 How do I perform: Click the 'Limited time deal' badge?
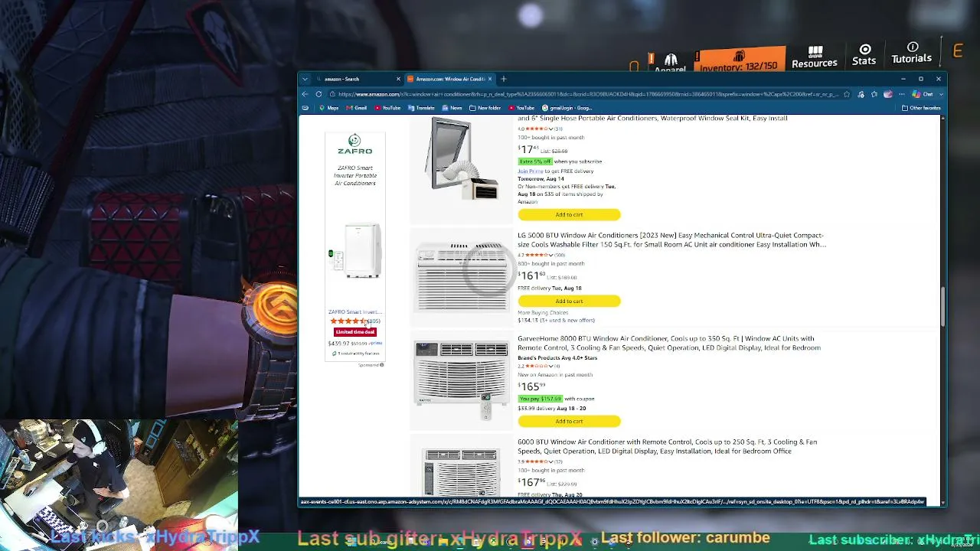[355, 332]
